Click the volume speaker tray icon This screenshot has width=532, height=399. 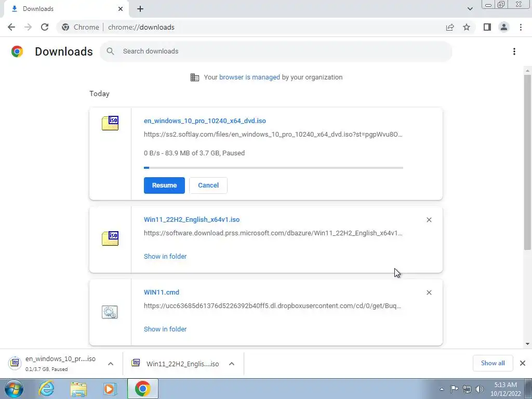(x=480, y=389)
